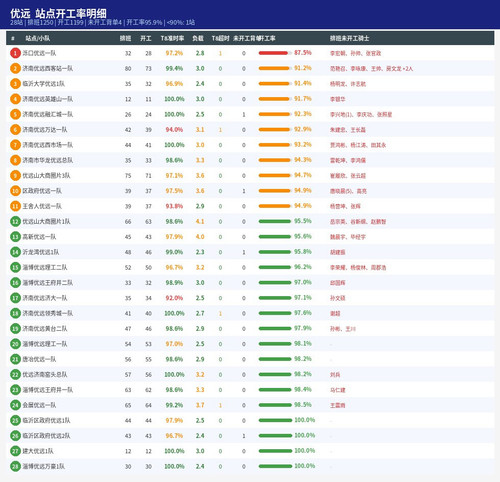500x482 pixels.
Task: Click the orange rank 10 badge
Action: (15, 191)
